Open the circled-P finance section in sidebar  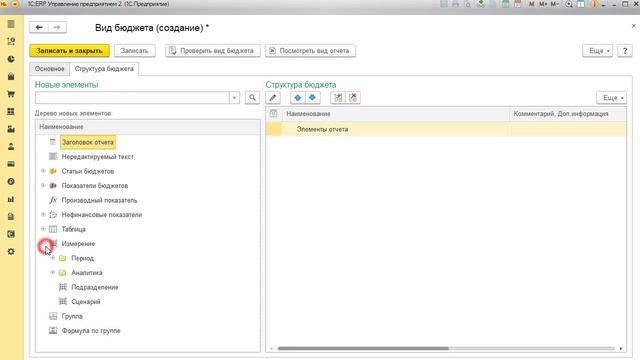point(11,182)
